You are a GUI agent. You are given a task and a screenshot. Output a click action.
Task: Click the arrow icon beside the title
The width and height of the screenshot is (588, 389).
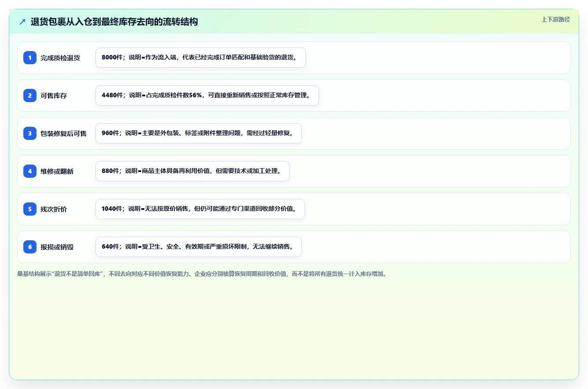[x=22, y=22]
